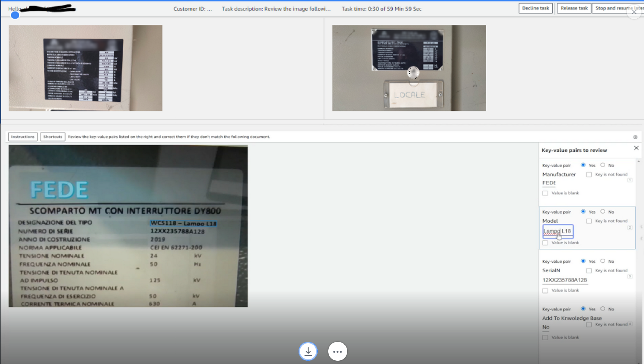Click the Model input containing Lampd L18
The width and height of the screenshot is (644, 364).
558,231
